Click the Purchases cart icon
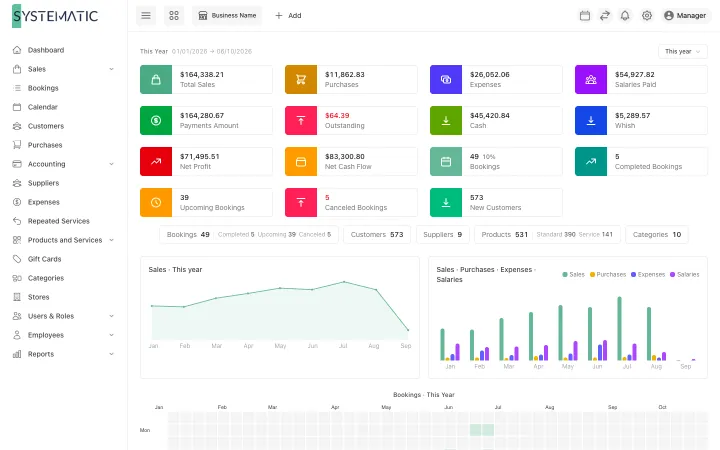This screenshot has width=720, height=450. point(301,79)
